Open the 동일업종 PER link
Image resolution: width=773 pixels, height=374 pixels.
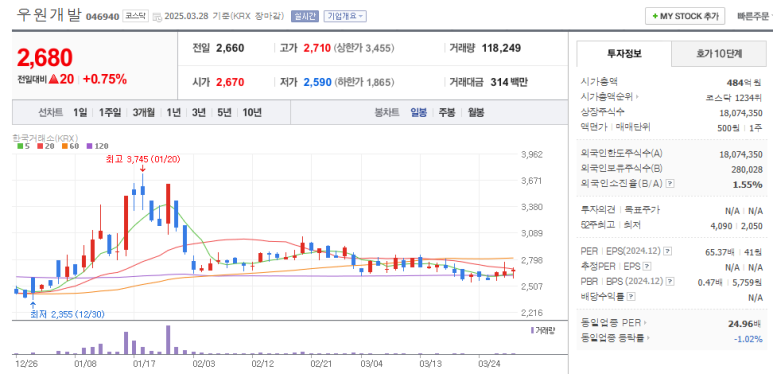click(614, 323)
